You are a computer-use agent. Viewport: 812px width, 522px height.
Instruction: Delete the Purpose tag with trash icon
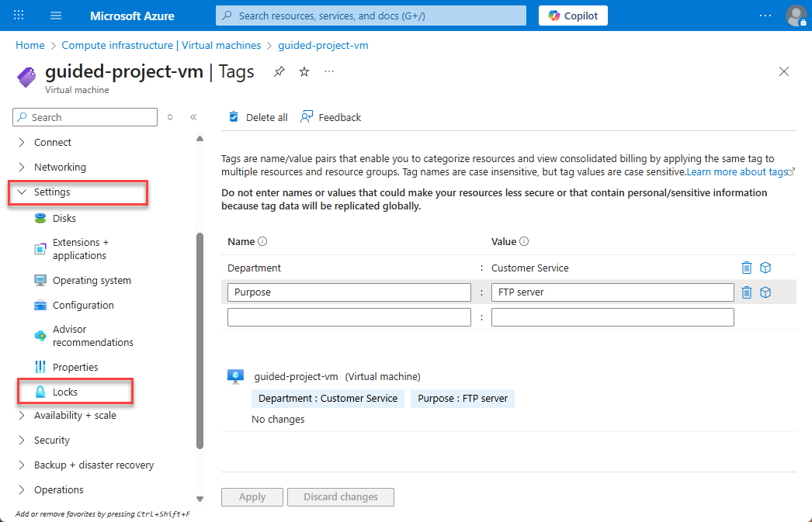(x=747, y=292)
